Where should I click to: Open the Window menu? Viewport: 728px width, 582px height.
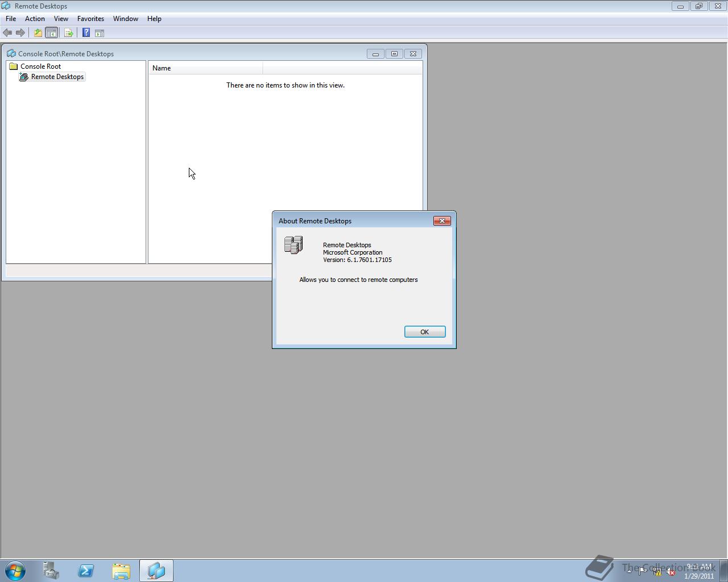point(126,19)
